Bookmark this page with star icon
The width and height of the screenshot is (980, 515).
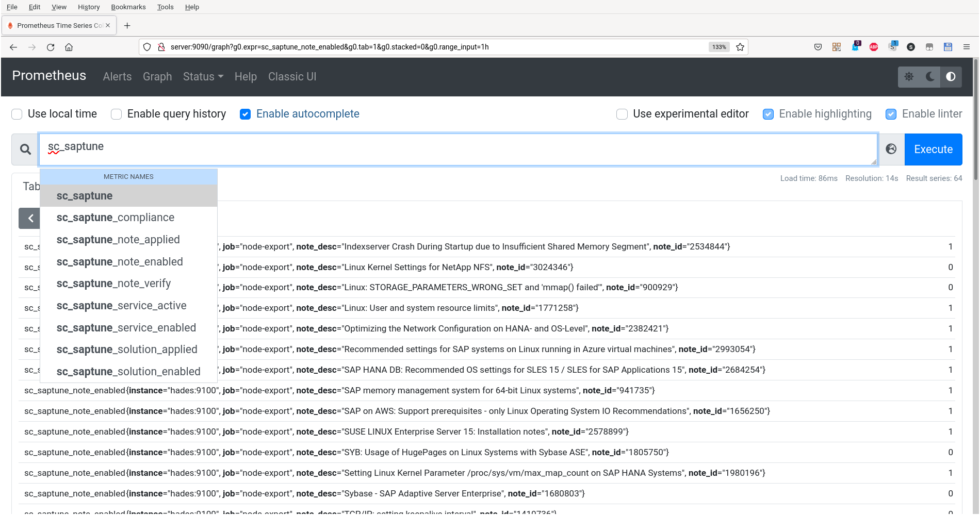pos(740,47)
